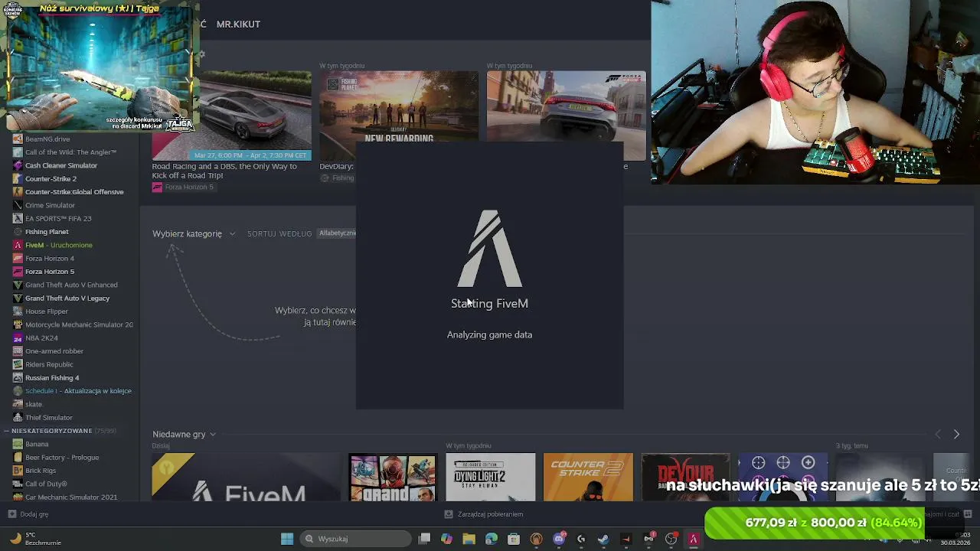The image size is (980, 551).
Task: Select Beer Factory - Prologue entry
Action: pos(62,458)
